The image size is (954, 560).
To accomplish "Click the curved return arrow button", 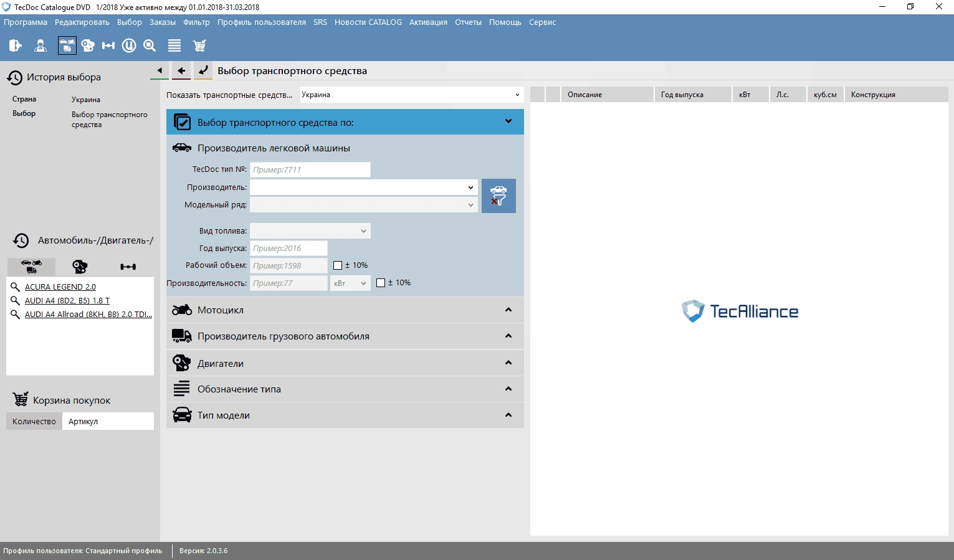I will coord(203,71).
